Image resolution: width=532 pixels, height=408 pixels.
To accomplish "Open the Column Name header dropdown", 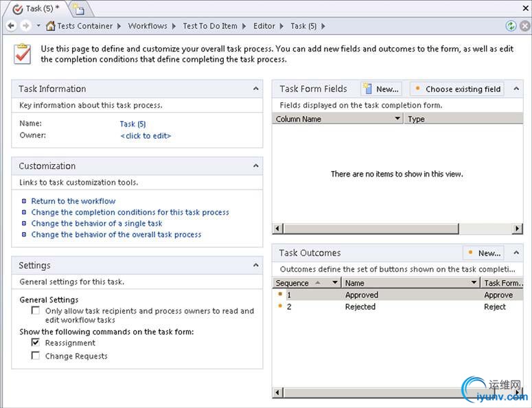I will (x=397, y=119).
